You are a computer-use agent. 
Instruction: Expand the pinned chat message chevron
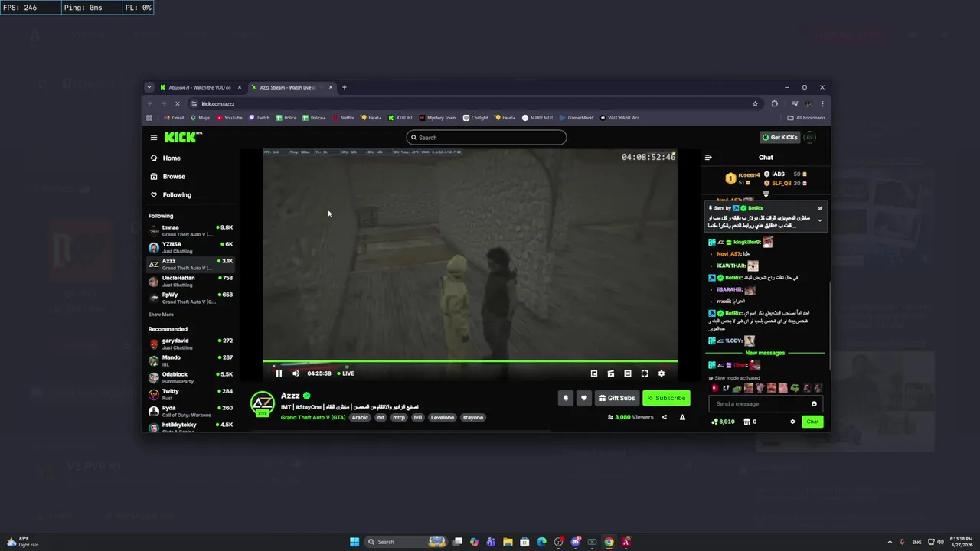coord(820,220)
